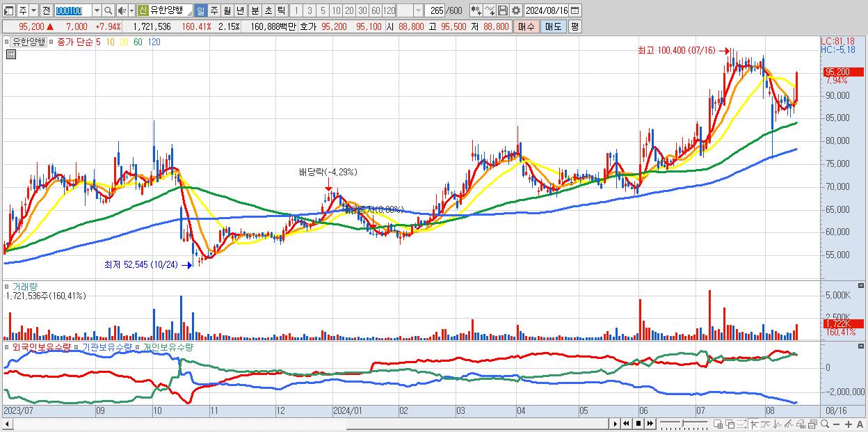Click scroll-left arrow on the chart scrollbar
This screenshot has width=868, height=432.
tap(7, 424)
